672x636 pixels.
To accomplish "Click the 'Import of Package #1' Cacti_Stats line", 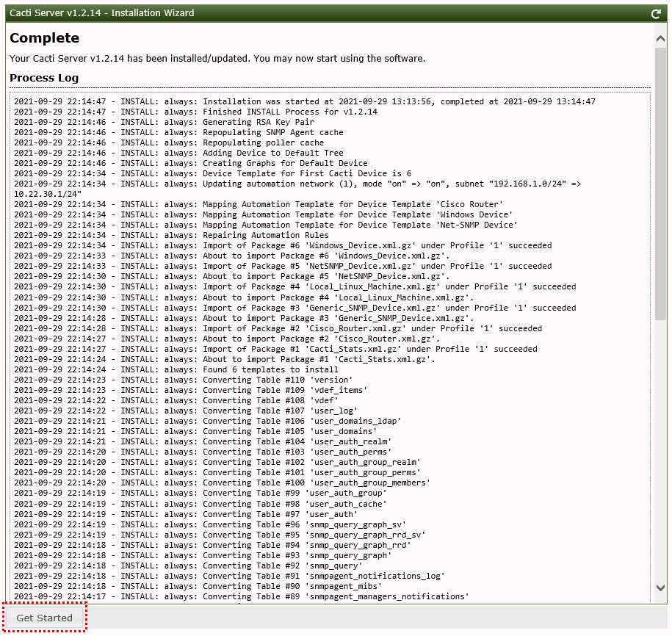I will tap(275, 350).
